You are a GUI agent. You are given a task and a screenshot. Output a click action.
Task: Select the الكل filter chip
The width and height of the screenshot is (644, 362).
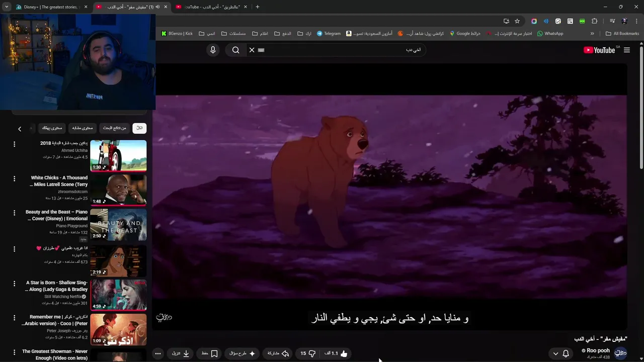click(x=139, y=128)
